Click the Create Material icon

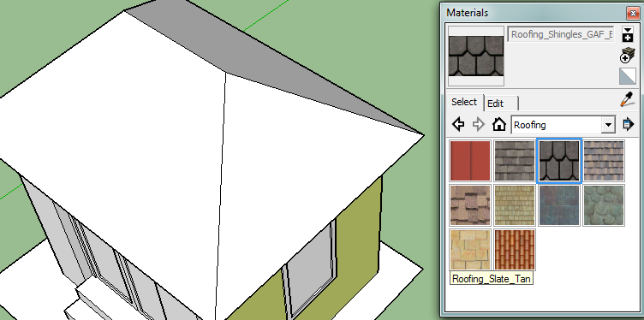click(627, 56)
